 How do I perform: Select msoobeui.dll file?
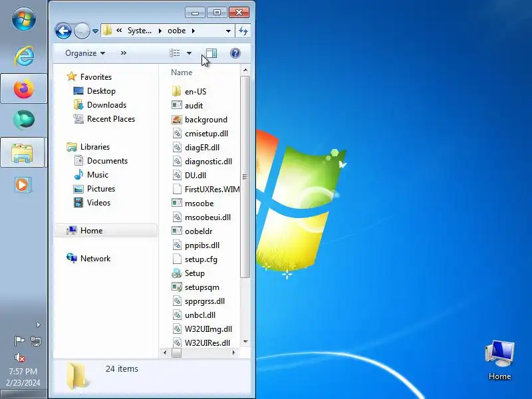tap(207, 217)
